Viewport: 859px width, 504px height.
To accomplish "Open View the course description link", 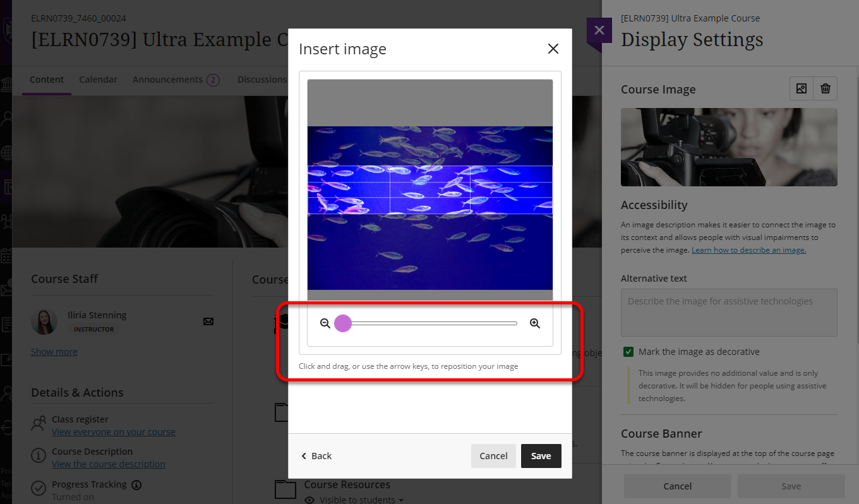I will (109, 464).
